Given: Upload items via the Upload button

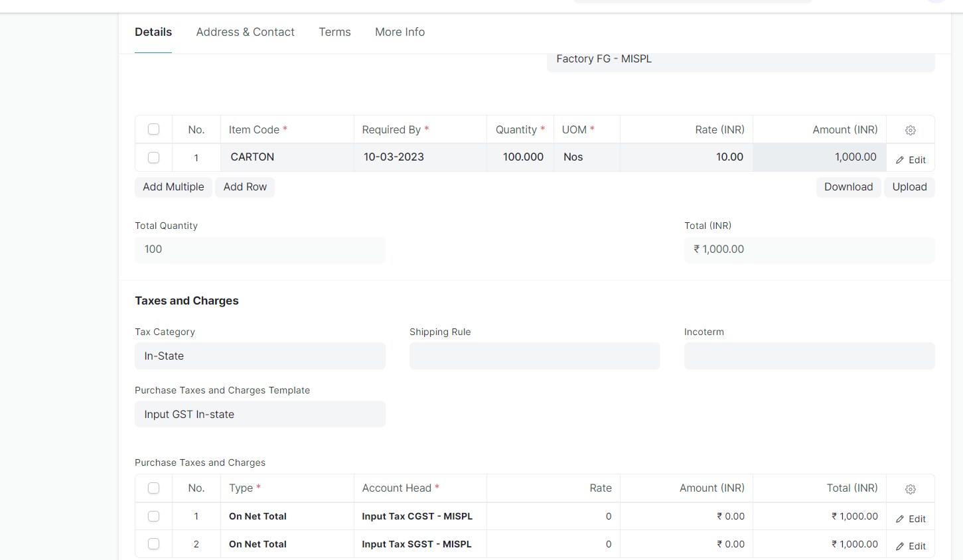Looking at the screenshot, I should 909,186.
